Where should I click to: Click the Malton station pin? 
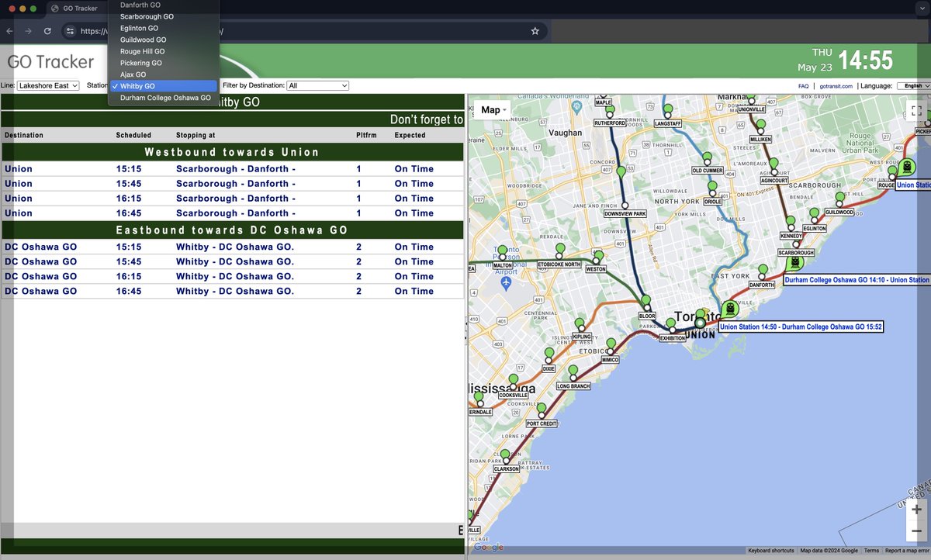click(x=503, y=251)
